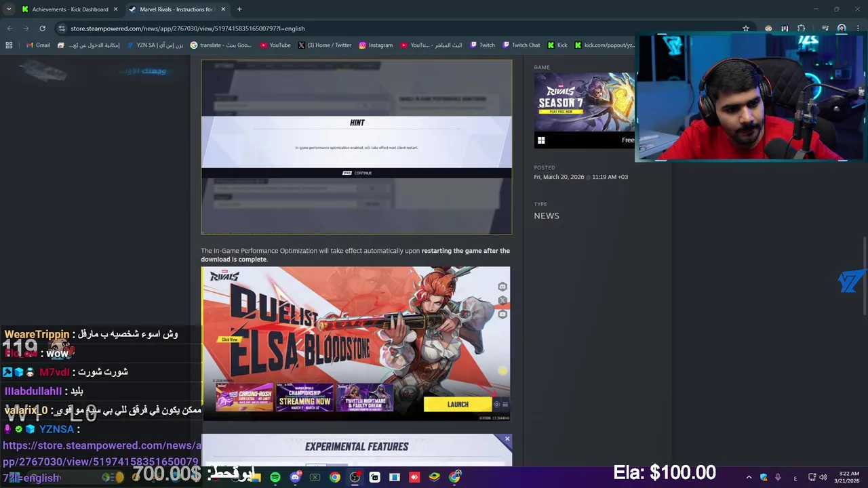Image resolution: width=868 pixels, height=488 pixels.
Task: Open OBS Studio from the taskbar
Action: [355, 477]
